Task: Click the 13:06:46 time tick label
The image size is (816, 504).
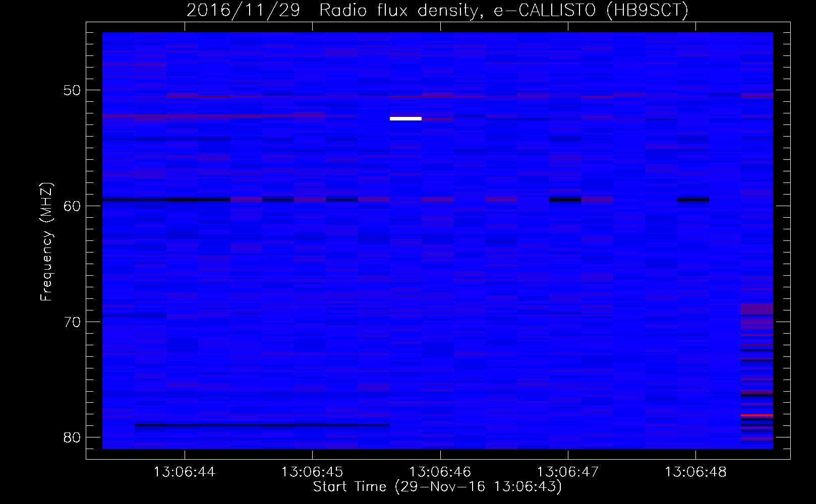Action: pyautogui.click(x=440, y=472)
